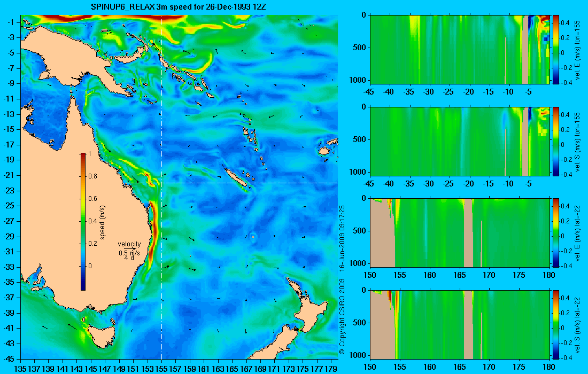Click the '147' tick on the map longitude axis
This screenshot has width=588, height=374.
pos(105,369)
